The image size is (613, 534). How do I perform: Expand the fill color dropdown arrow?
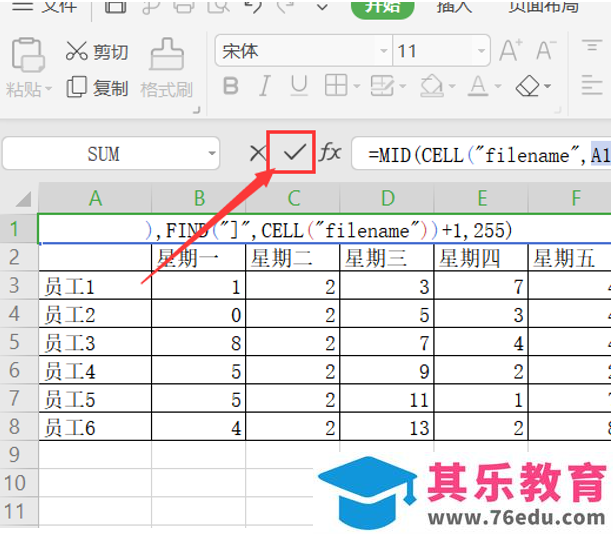tap(452, 86)
